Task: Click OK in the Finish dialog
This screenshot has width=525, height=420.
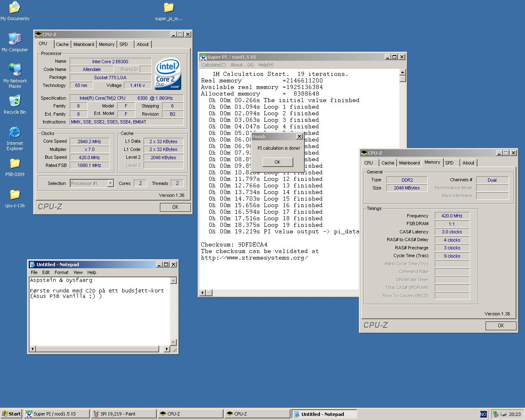Action: (x=277, y=162)
